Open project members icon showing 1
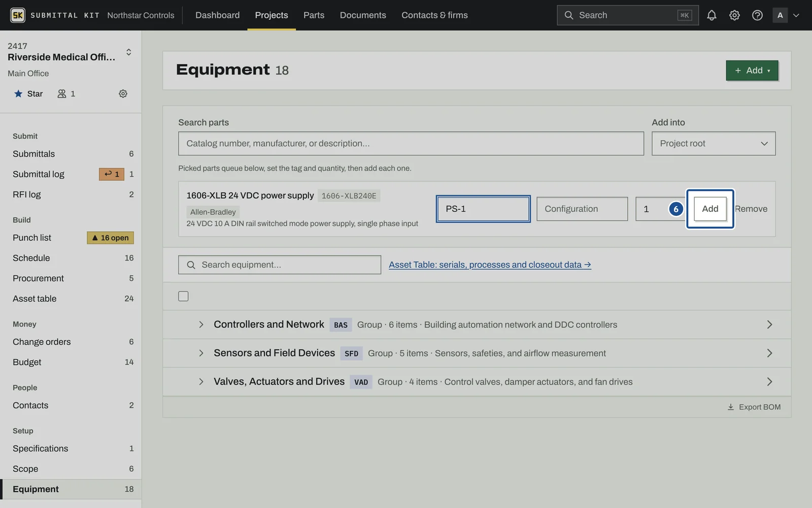 66,93
